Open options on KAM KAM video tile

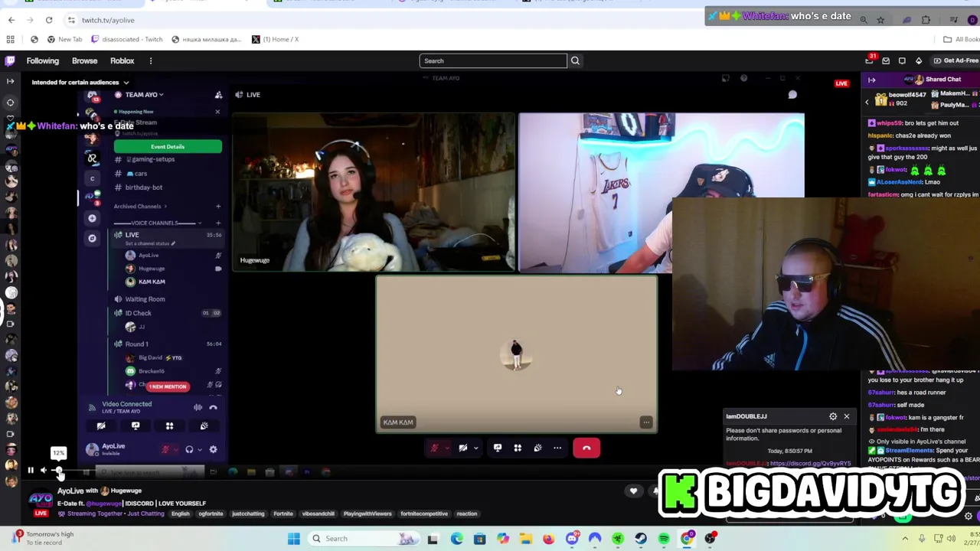pyautogui.click(x=646, y=422)
